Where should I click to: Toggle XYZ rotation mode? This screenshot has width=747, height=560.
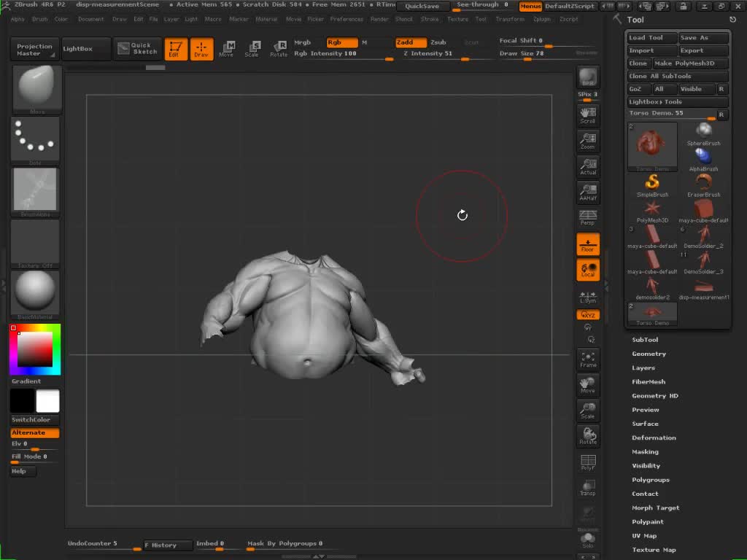[x=588, y=315]
